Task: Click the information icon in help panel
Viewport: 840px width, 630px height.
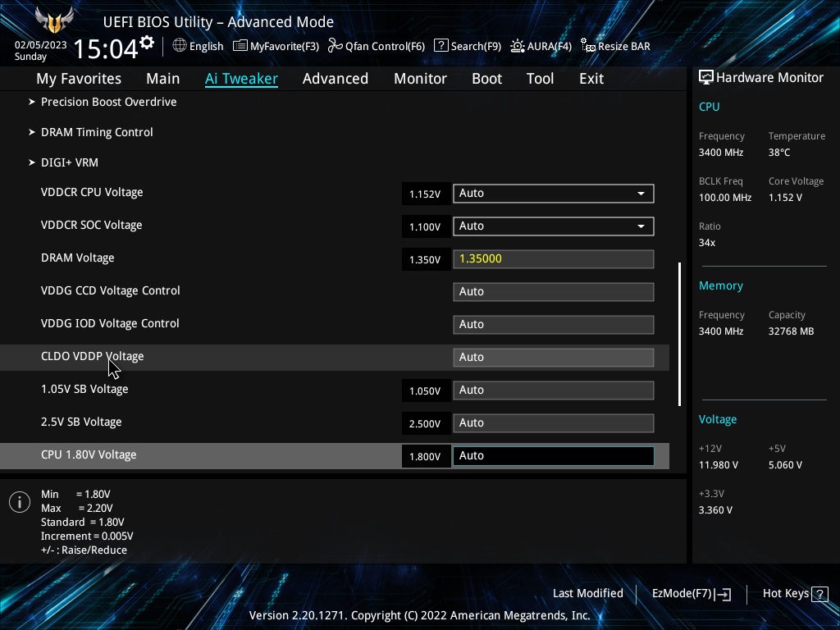Action: point(20,502)
